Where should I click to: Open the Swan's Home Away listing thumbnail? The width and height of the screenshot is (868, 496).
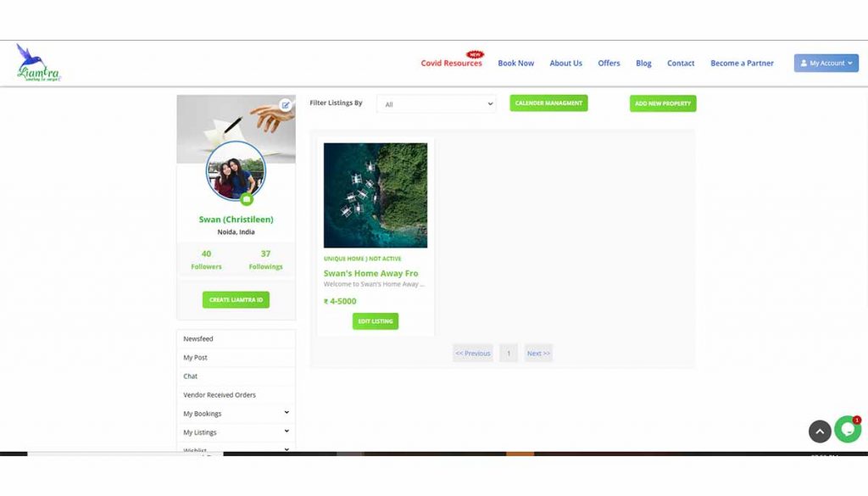pyautogui.click(x=376, y=195)
